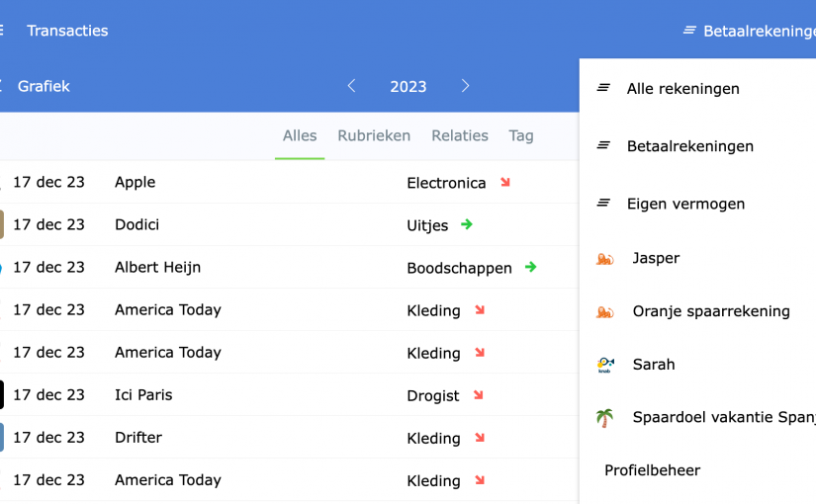Image resolution: width=816 pixels, height=504 pixels.
Task: Select the Jasper account lion icon
Action: 604,259
